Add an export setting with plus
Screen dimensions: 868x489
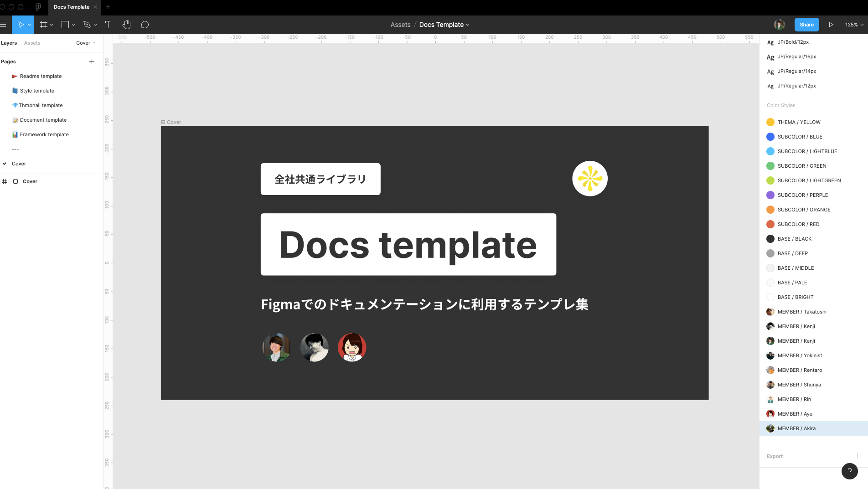point(858,456)
